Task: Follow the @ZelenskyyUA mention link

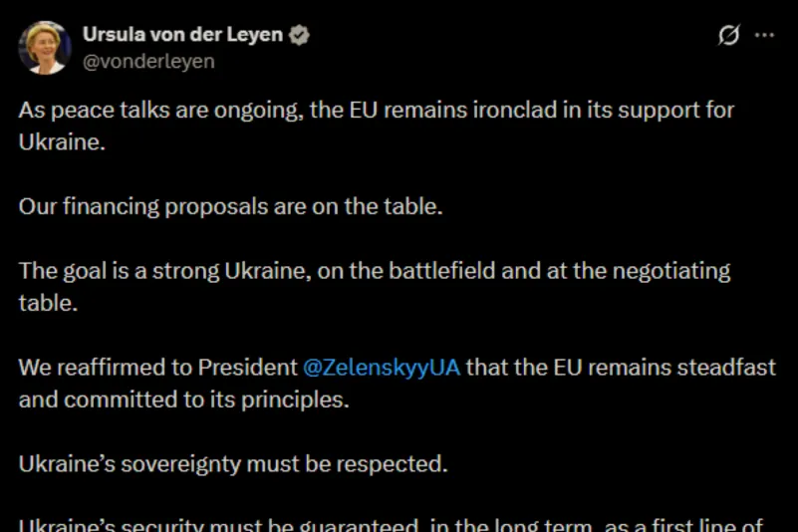Action: point(381,368)
